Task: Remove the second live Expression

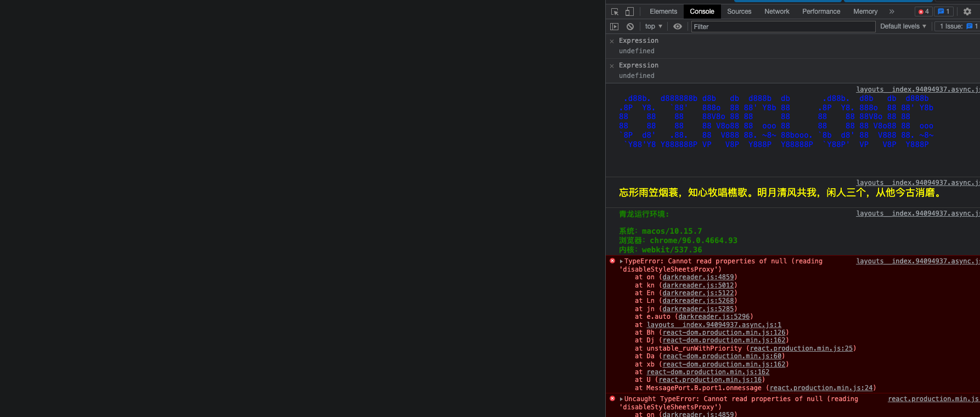Action: [x=612, y=66]
